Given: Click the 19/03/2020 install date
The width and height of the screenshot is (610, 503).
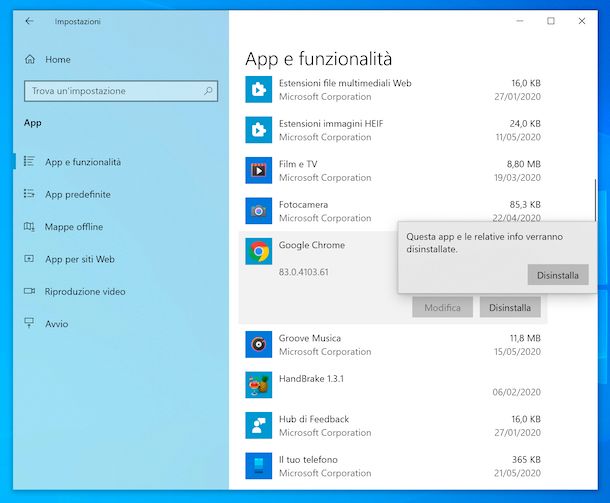Looking at the screenshot, I should (x=517, y=177).
